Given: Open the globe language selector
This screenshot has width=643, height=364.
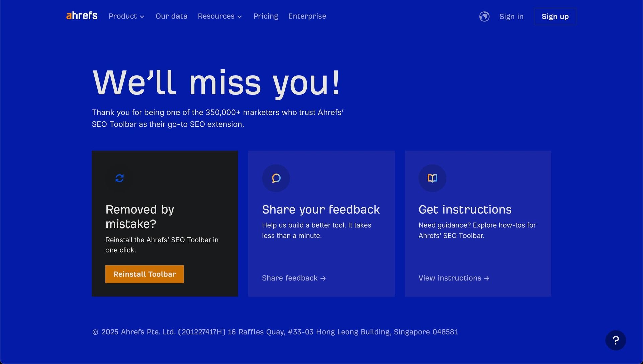Looking at the screenshot, I should click(x=484, y=16).
